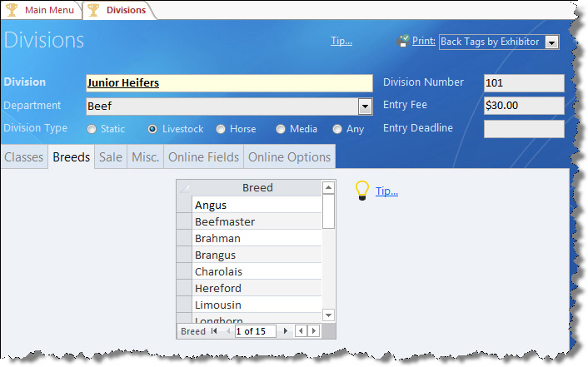Viewport: 588px width, 367px height.
Task: Click the trophy icon on Divisions tab
Action: point(94,10)
